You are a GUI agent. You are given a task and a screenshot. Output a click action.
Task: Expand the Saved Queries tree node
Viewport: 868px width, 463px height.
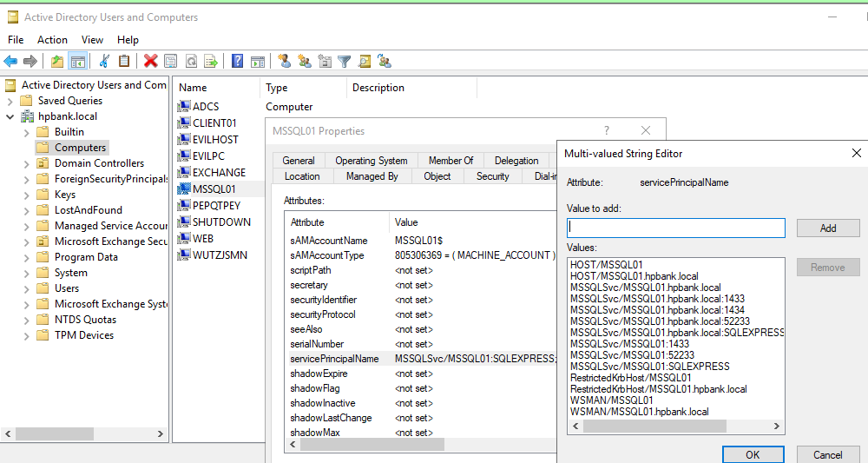click(10, 101)
